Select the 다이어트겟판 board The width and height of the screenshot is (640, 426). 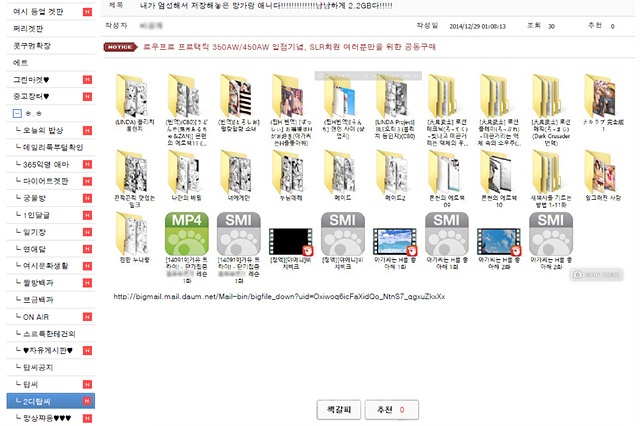pos(45,181)
